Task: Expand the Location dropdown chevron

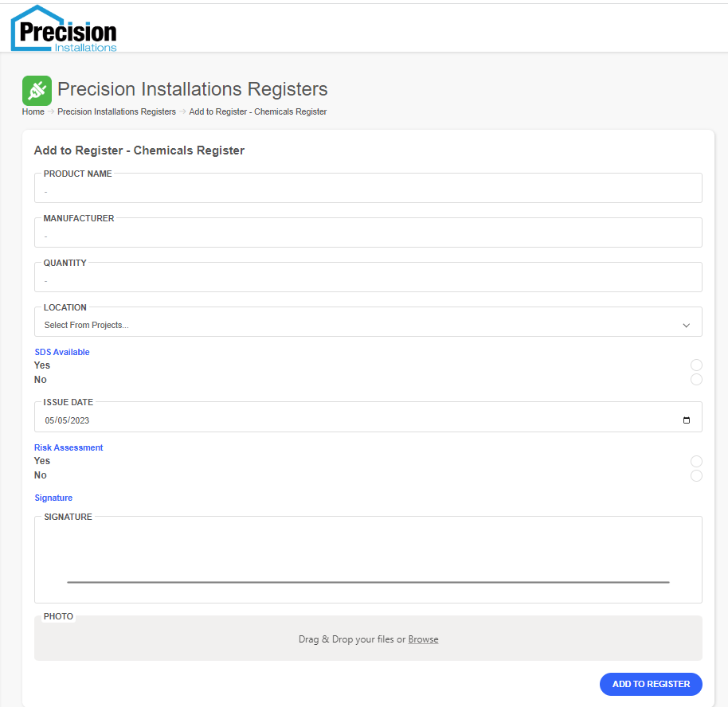Action: coord(687,325)
